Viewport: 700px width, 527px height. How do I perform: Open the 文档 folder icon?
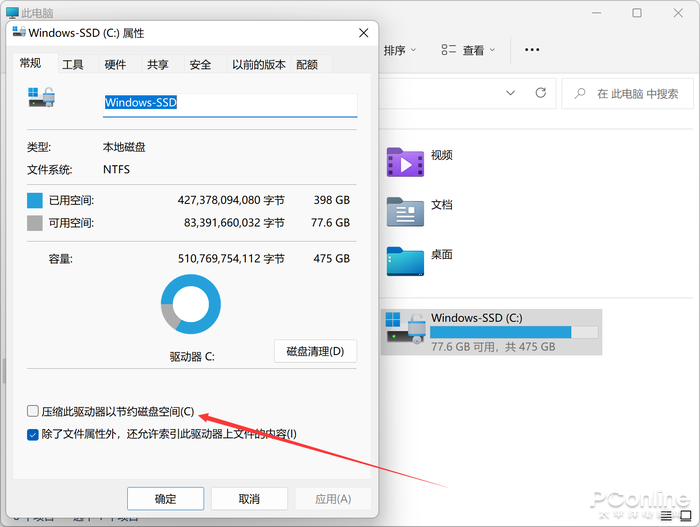click(405, 212)
